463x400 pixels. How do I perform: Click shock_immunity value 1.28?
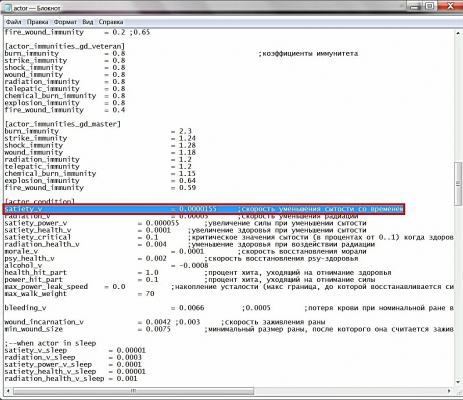(187, 145)
